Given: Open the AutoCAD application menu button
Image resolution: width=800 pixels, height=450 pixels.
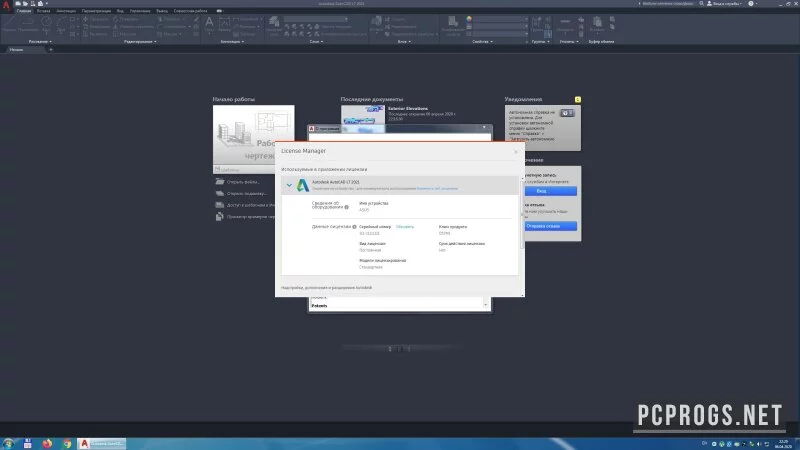Looking at the screenshot, I should click(6, 5).
